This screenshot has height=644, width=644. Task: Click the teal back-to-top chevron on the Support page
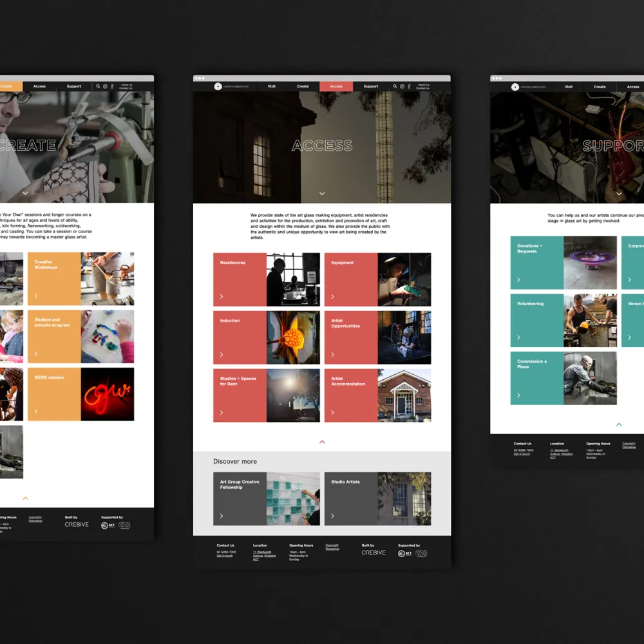(619, 424)
